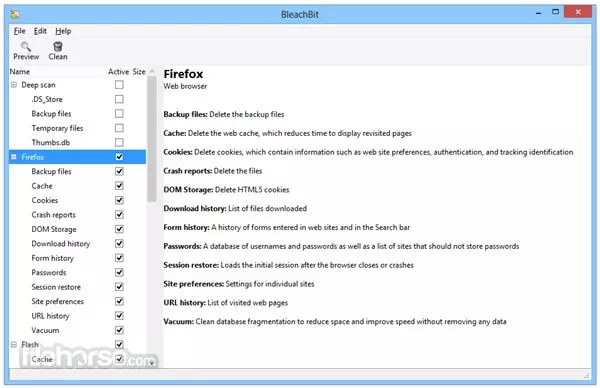The width and height of the screenshot is (600, 388).
Task: Collapse the Firefox tree group
Action: tap(14, 157)
